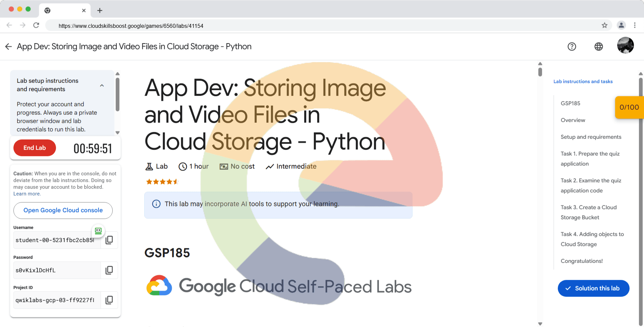Open the user avatar profile picture

point(626,45)
